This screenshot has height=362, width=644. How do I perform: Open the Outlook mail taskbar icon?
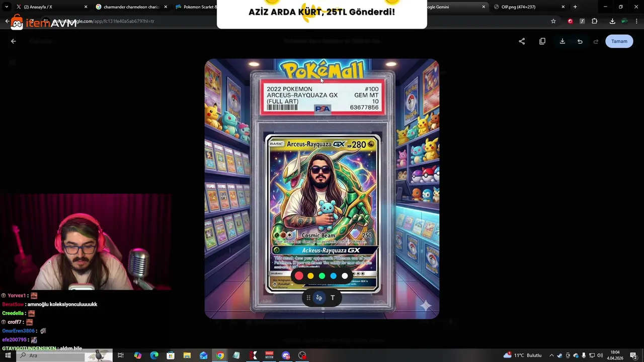[x=203, y=355]
